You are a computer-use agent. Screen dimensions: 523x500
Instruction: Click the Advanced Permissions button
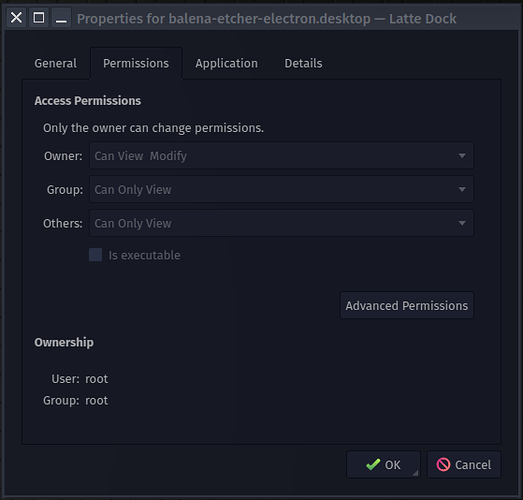(x=407, y=306)
